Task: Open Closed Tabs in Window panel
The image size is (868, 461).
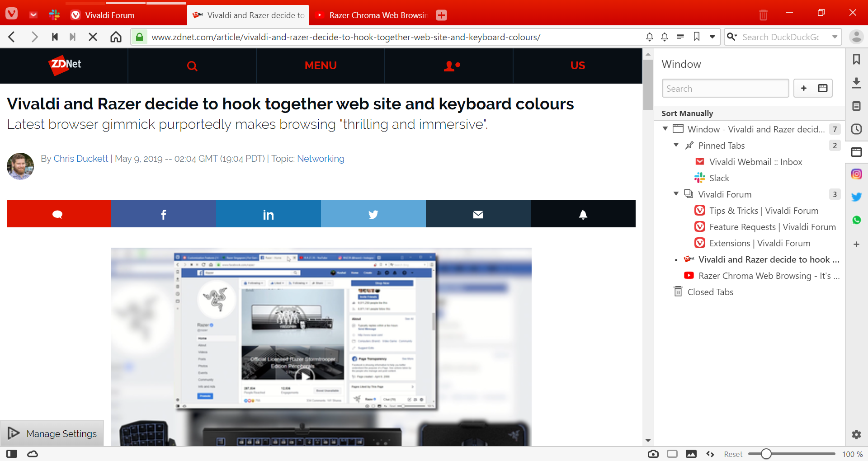Action: coord(710,292)
